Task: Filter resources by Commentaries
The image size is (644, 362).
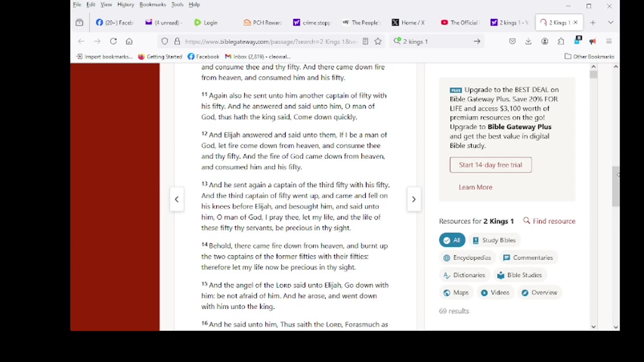Action: coord(528,257)
